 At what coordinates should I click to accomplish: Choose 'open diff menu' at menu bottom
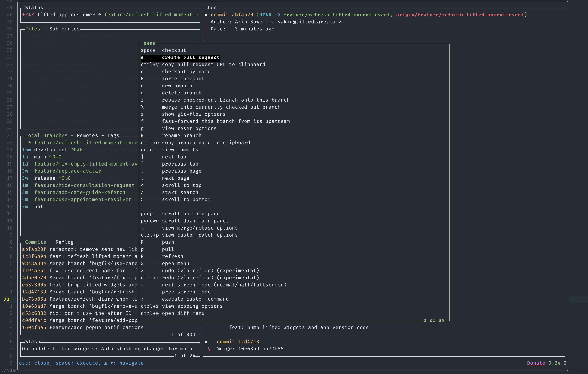coord(183,313)
